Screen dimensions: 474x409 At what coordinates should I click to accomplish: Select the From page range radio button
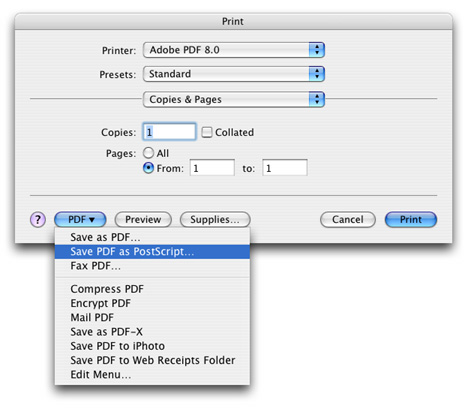point(148,168)
